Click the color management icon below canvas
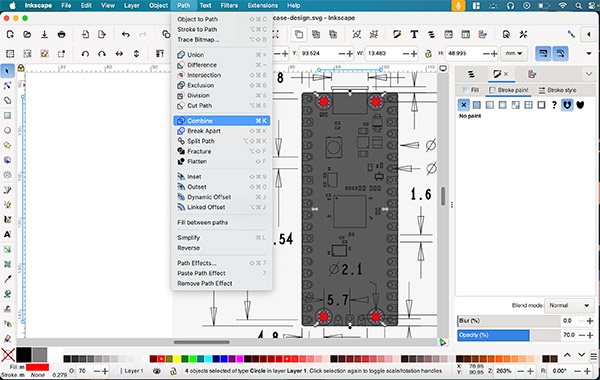The height and width of the screenshot is (380, 600). [x=443, y=342]
